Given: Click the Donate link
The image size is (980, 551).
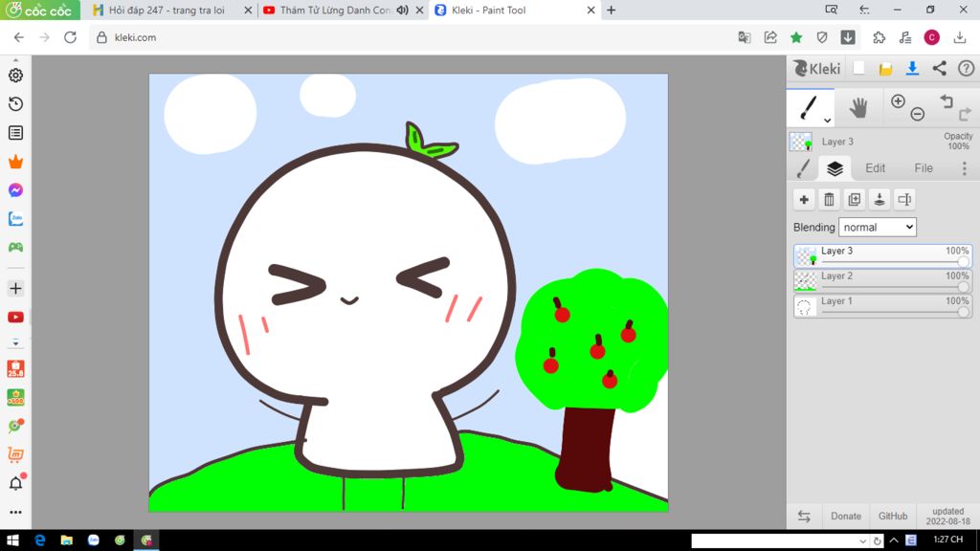Looking at the screenshot, I should pyautogui.click(x=846, y=516).
